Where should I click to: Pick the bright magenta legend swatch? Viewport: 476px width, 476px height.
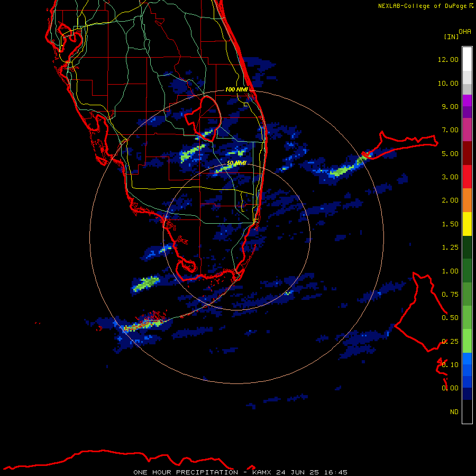pos(467,100)
